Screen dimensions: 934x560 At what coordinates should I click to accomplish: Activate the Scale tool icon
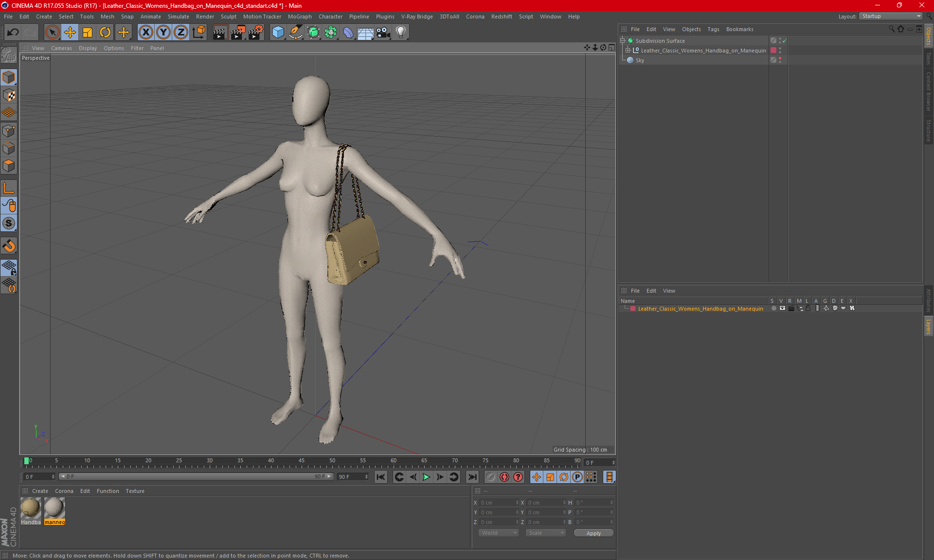click(88, 33)
